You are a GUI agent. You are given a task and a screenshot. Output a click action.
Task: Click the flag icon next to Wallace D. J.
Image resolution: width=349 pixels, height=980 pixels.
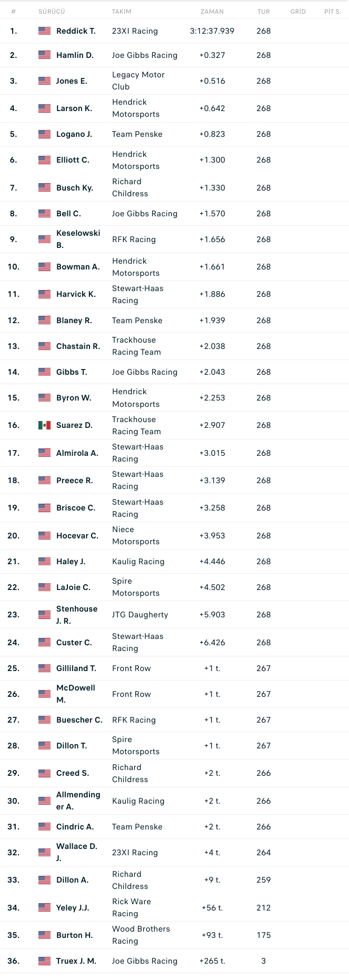point(44,853)
